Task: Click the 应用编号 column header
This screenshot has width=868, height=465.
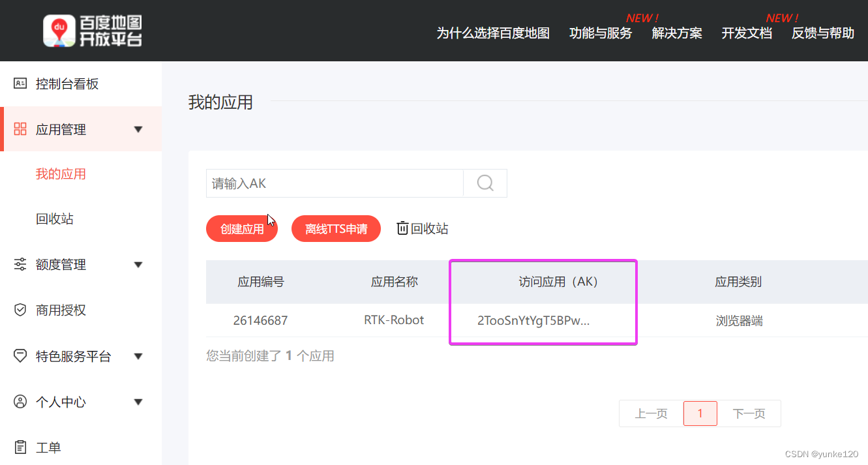Action: (261, 282)
